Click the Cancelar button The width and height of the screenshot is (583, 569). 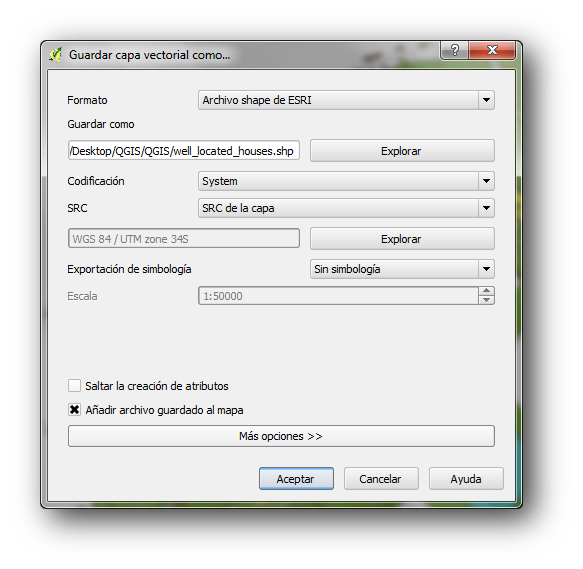381,479
